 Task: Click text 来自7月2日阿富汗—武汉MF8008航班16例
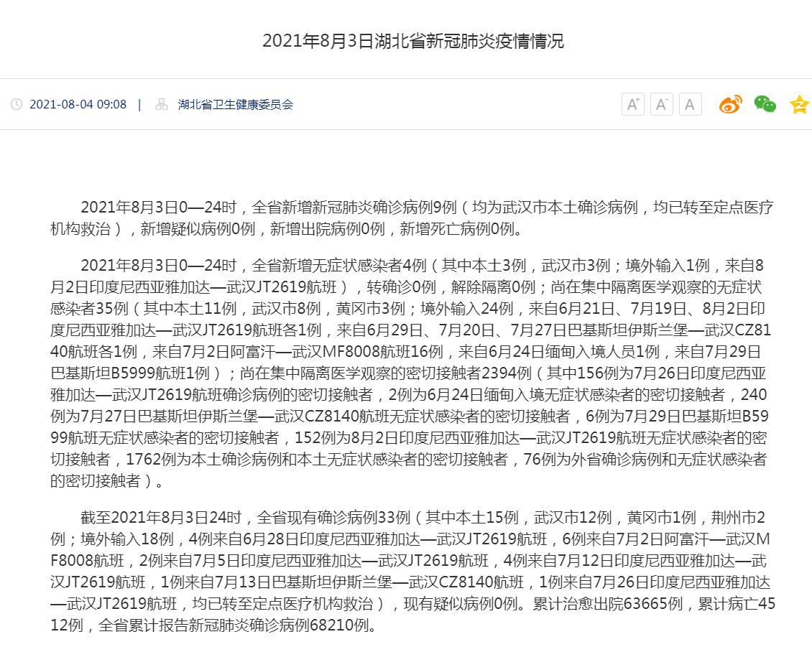[297, 351]
